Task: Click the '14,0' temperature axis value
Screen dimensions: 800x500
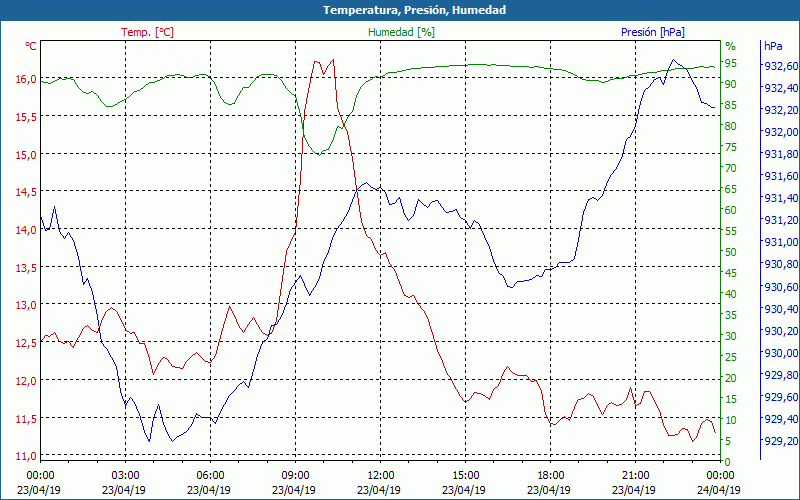Action: click(x=26, y=230)
